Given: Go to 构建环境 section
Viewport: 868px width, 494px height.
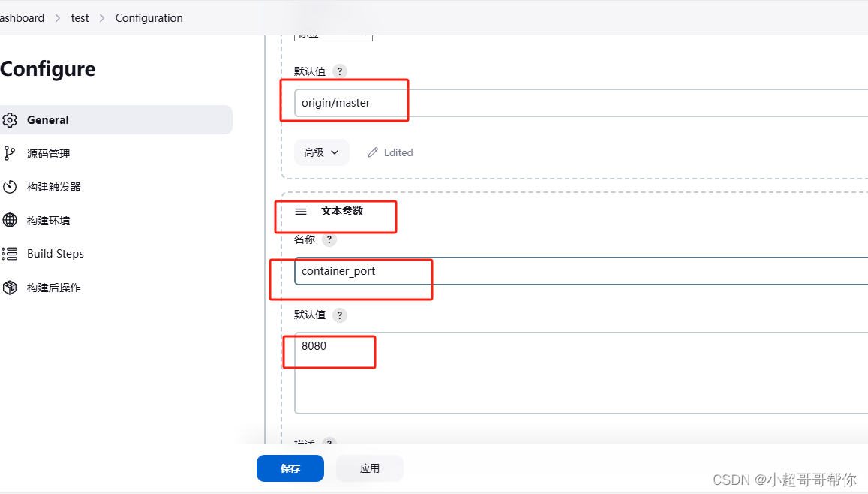Looking at the screenshot, I should pyautogui.click(x=48, y=221).
